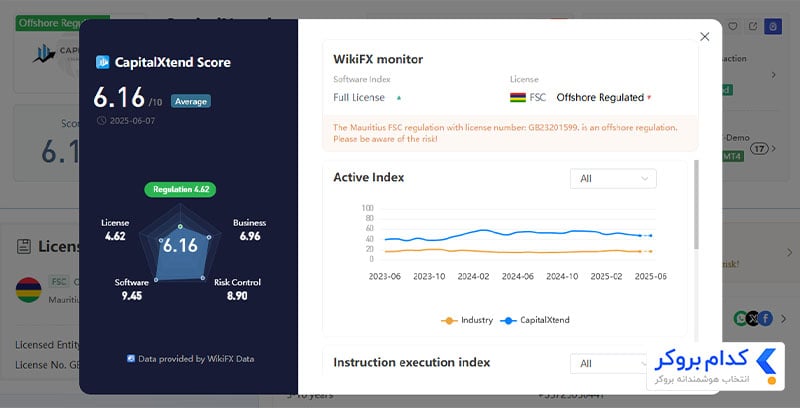Open the Active Index 'All' dropdown
This screenshot has width=800, height=408.
(x=613, y=178)
